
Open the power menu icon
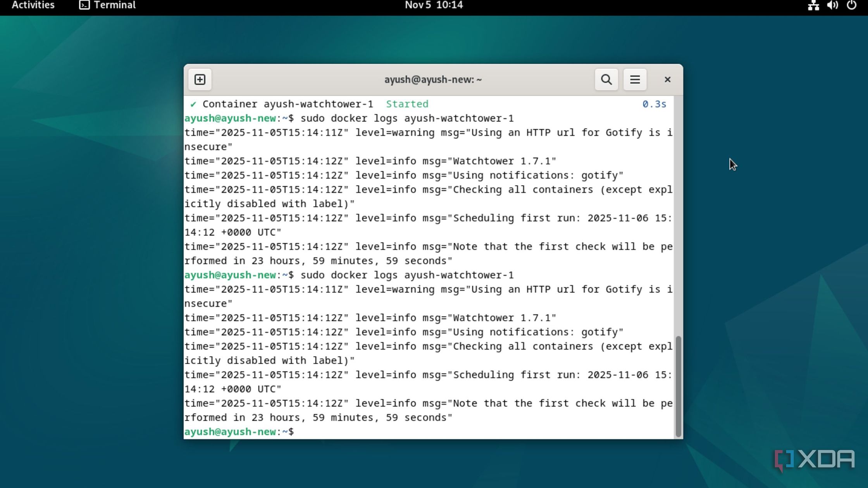[851, 5]
